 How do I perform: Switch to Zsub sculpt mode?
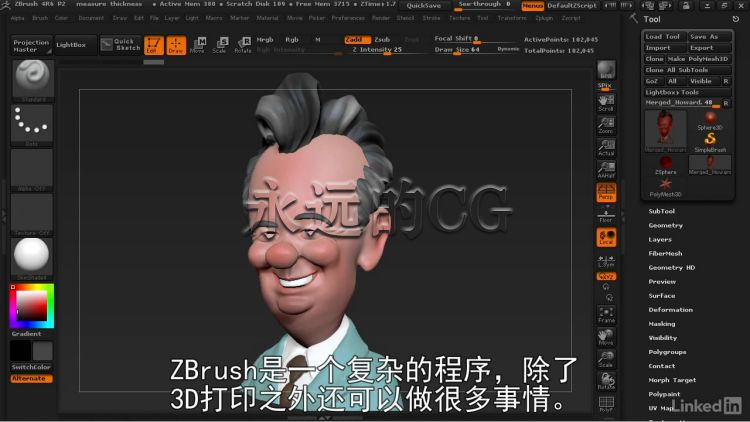382,40
